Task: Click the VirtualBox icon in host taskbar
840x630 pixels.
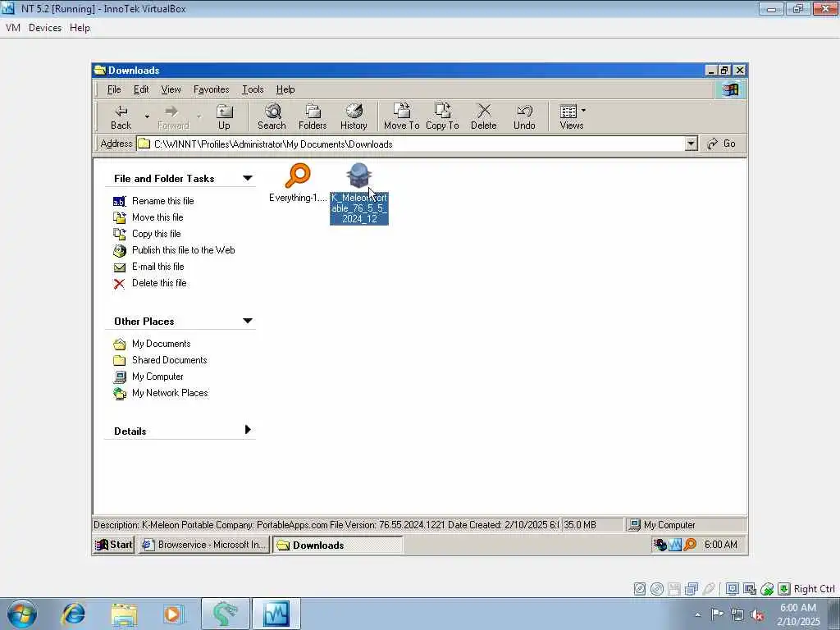Action: pyautogui.click(x=276, y=614)
